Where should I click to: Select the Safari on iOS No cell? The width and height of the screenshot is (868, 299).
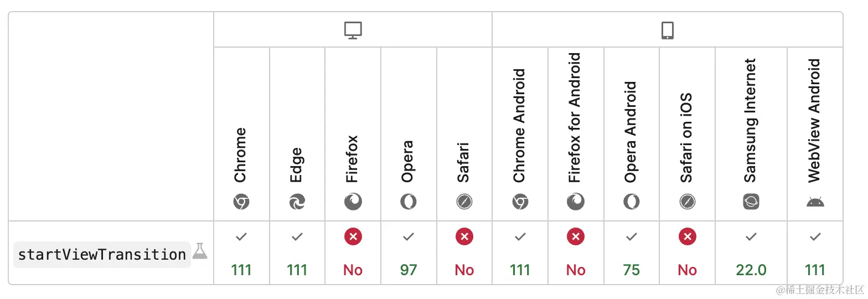tap(688, 254)
